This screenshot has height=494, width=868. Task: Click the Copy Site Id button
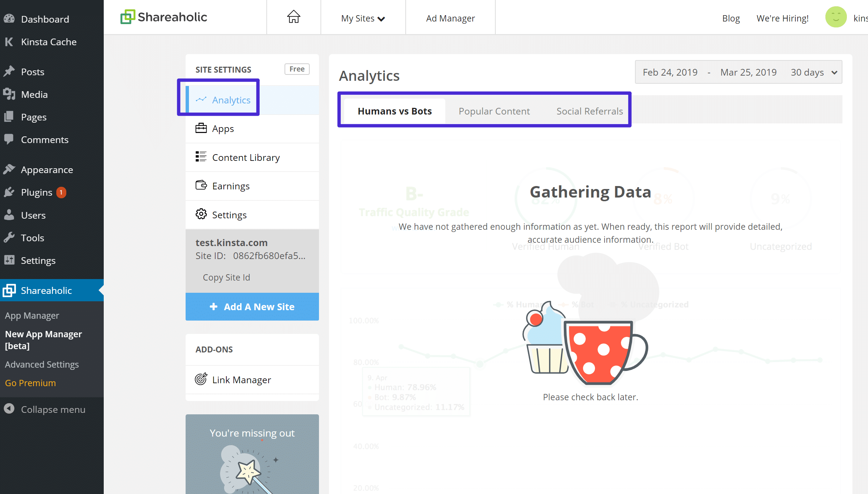coord(226,277)
